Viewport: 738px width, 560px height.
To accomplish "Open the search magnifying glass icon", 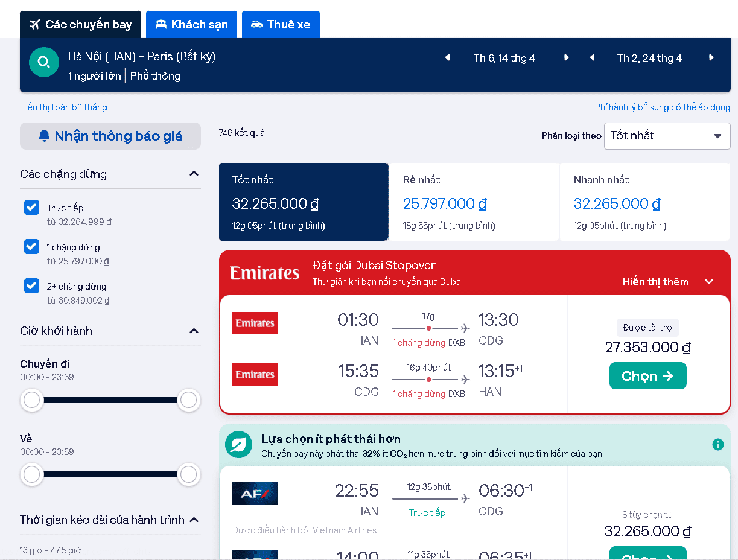I will point(43,62).
